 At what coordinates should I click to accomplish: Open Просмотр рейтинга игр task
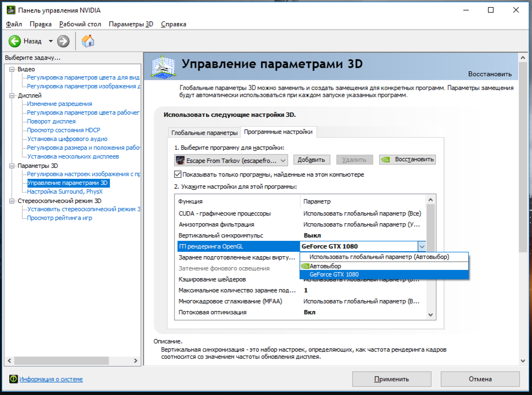click(x=59, y=218)
